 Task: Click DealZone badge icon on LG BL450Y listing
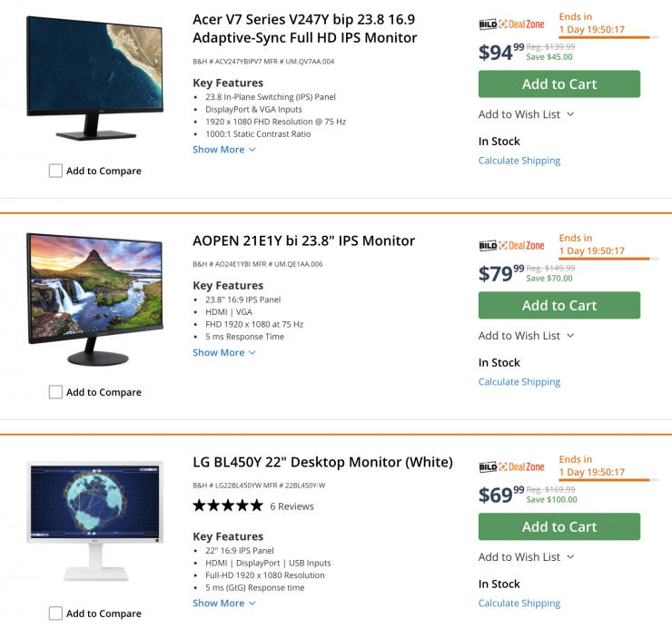tap(512, 467)
